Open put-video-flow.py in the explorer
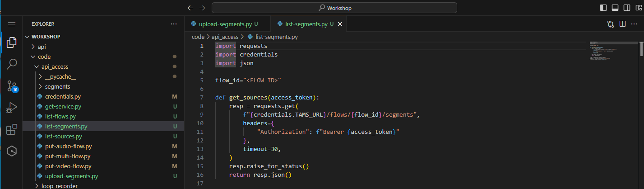The height and width of the screenshot is (189, 644). (x=103, y=166)
